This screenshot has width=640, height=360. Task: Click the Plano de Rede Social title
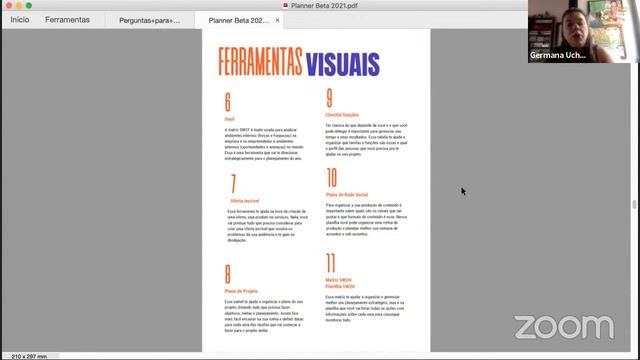[x=347, y=195]
